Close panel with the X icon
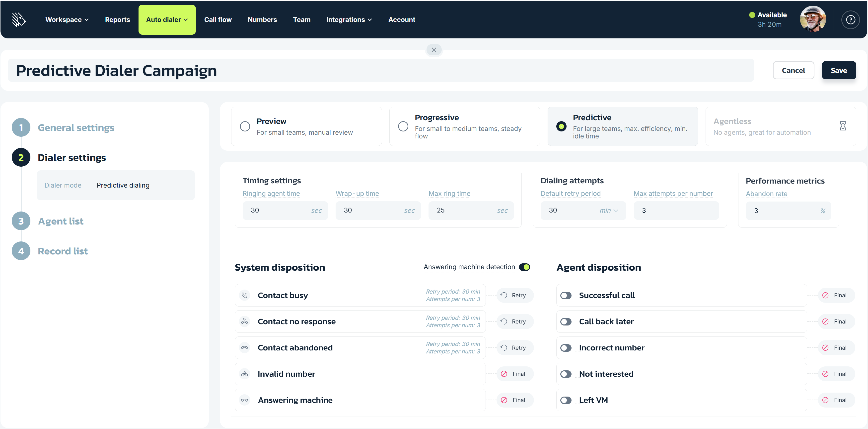Screen dimensions: 868x429 [434, 50]
